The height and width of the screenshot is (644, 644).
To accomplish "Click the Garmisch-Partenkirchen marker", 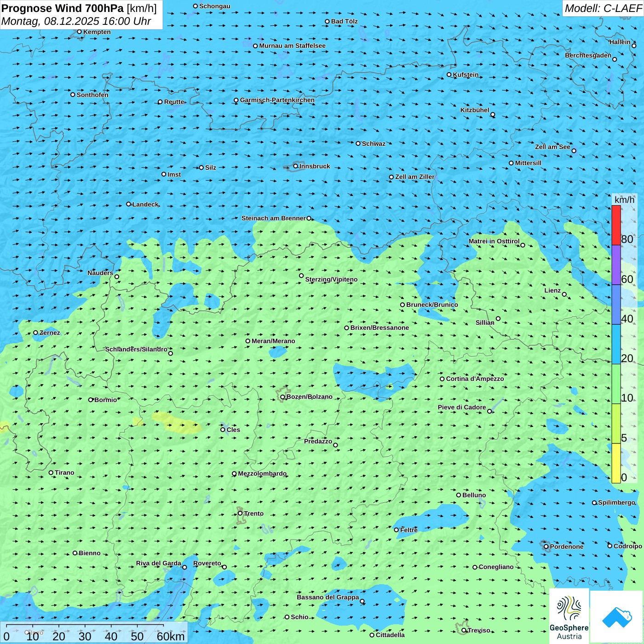I will pyautogui.click(x=236, y=100).
